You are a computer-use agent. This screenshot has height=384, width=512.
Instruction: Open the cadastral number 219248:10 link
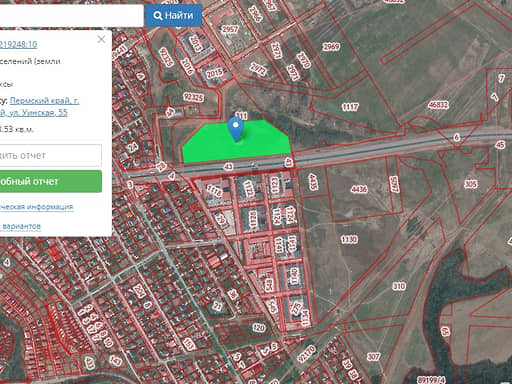point(18,44)
